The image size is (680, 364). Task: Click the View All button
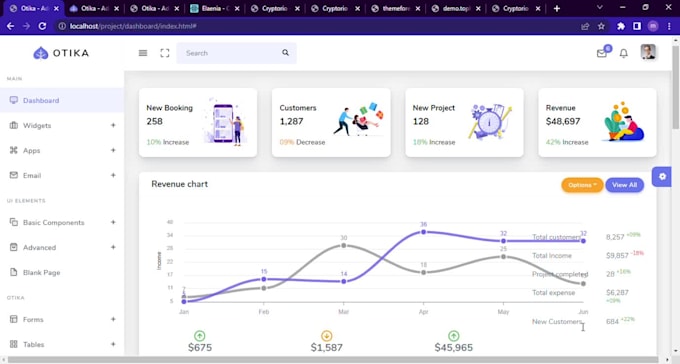pos(624,185)
